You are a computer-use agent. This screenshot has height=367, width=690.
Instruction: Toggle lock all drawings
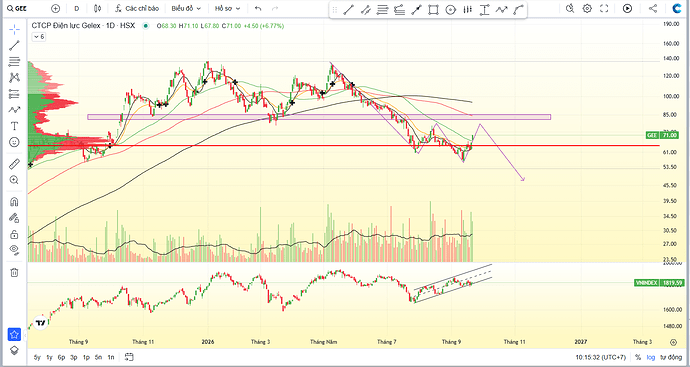[x=15, y=234]
